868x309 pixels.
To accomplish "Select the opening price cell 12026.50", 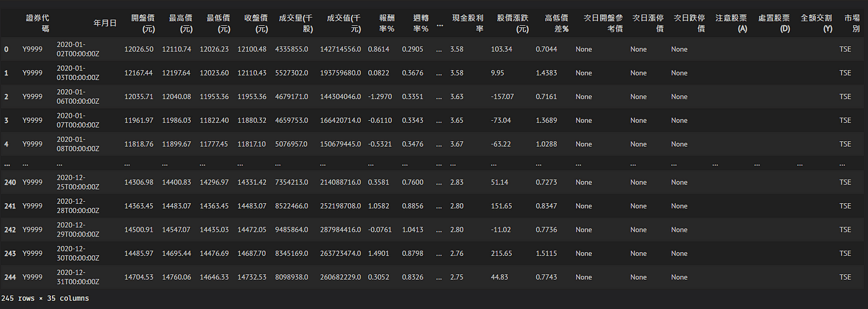I will click(139, 49).
